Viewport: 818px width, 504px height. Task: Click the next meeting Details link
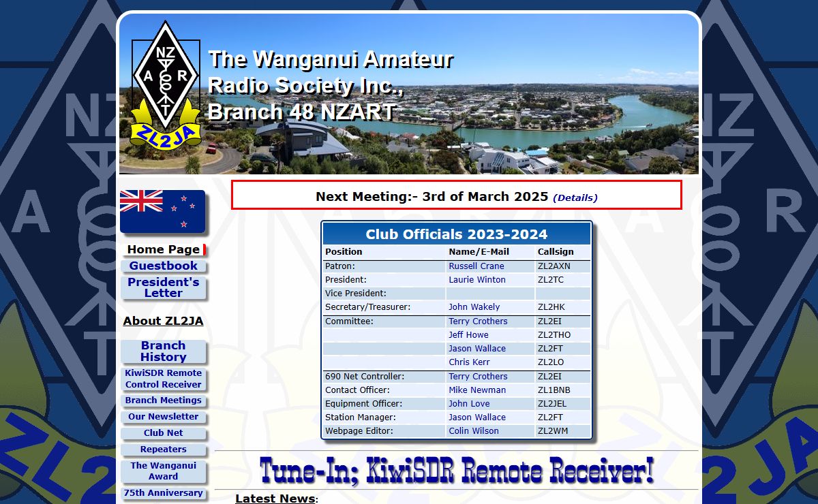[x=575, y=198]
